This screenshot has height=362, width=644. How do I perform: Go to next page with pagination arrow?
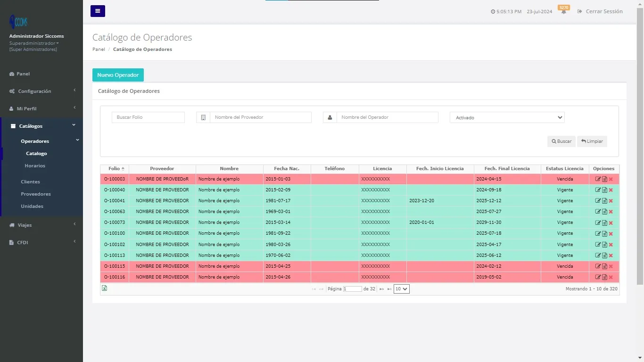381,289
